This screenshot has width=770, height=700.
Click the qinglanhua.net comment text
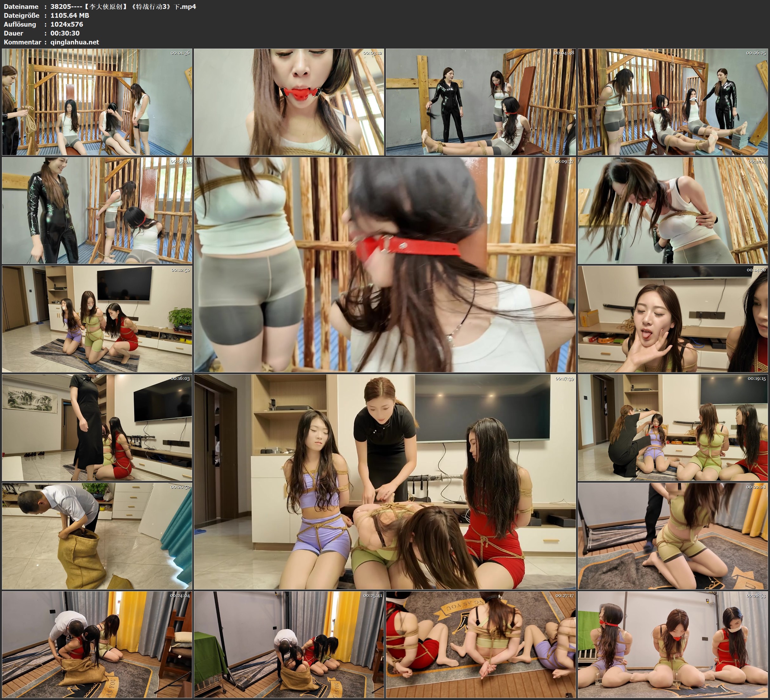pos(75,42)
